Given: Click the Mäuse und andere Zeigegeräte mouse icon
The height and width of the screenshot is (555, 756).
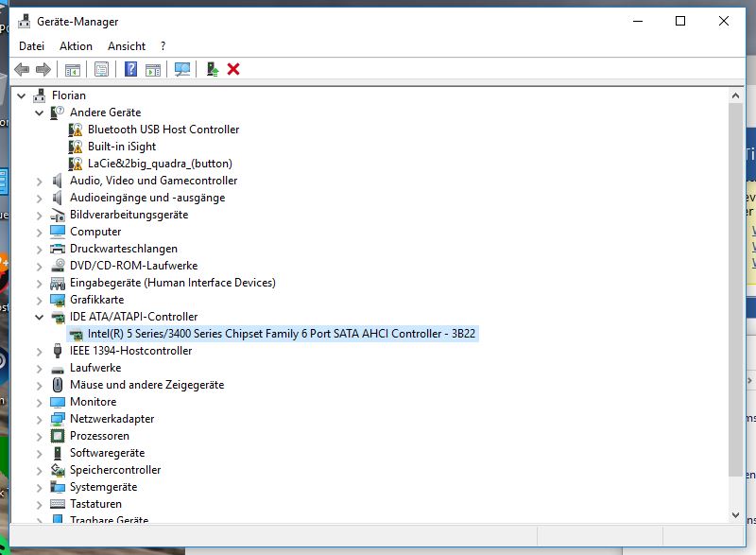Looking at the screenshot, I should coord(58,385).
